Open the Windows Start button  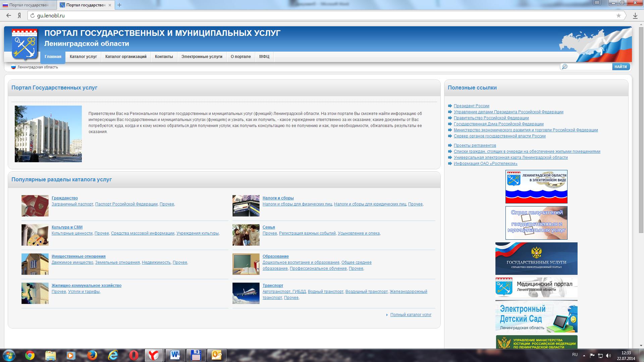pyautogui.click(x=9, y=355)
